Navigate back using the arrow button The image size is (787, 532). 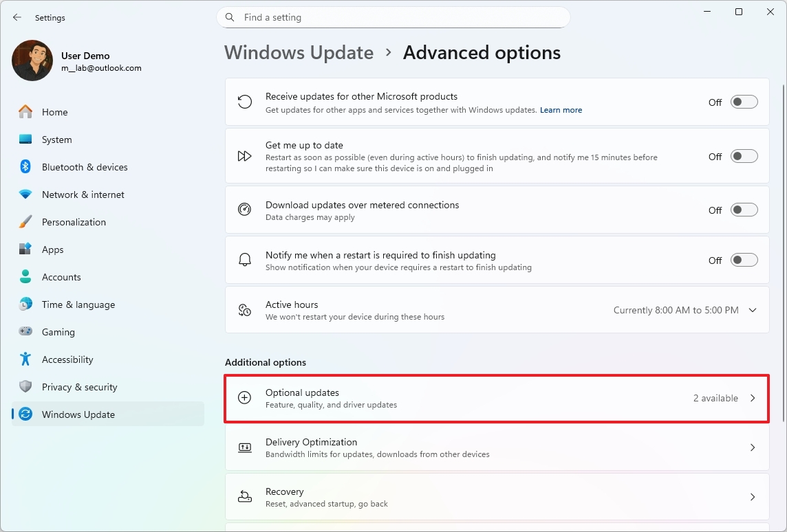pyautogui.click(x=17, y=17)
